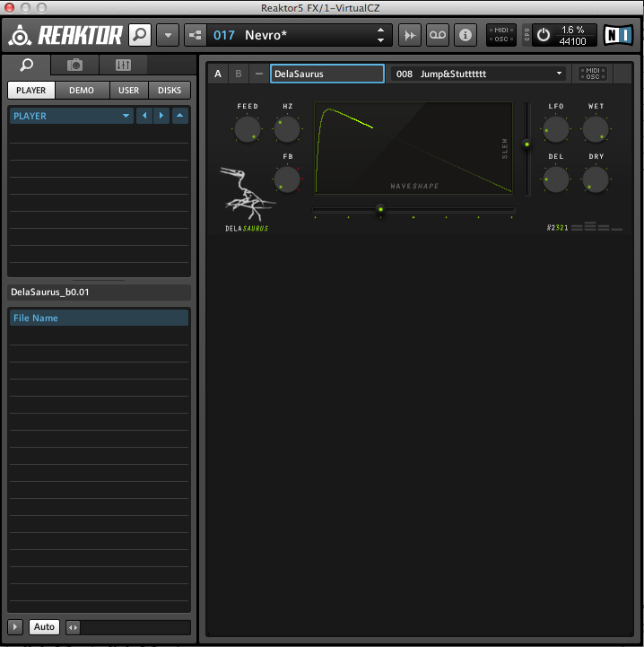Screen dimensions: 644x647
Task: Switch to the snapshots camera tab
Action: point(74,65)
